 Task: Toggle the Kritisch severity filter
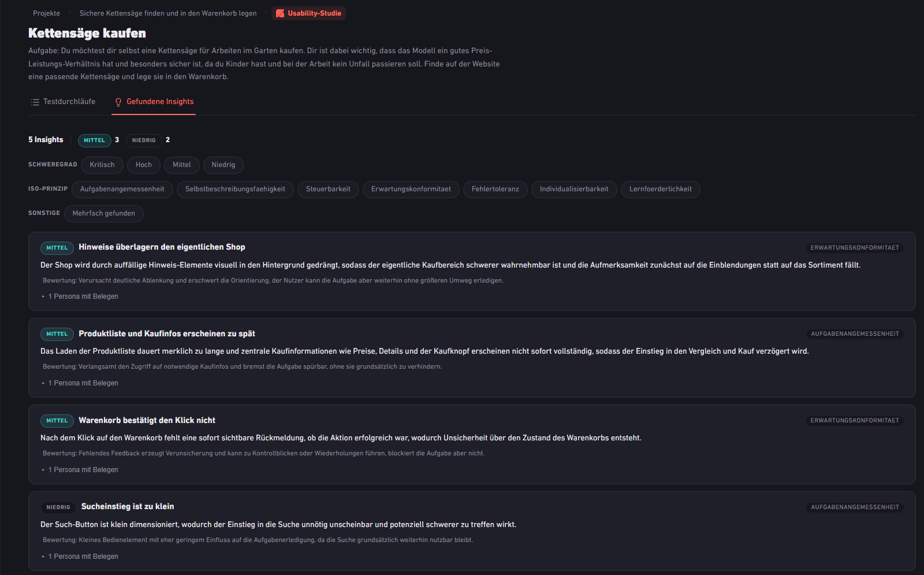pyautogui.click(x=102, y=165)
